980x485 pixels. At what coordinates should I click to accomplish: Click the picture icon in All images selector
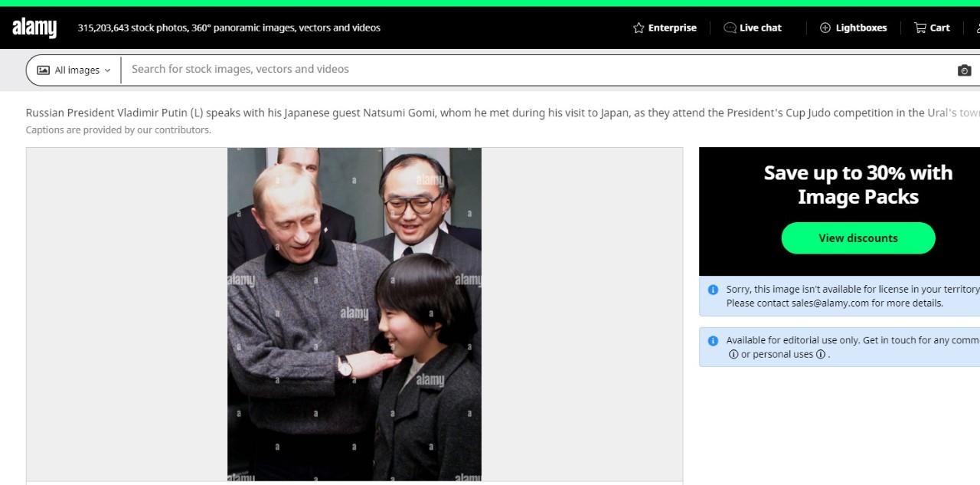[x=44, y=70]
